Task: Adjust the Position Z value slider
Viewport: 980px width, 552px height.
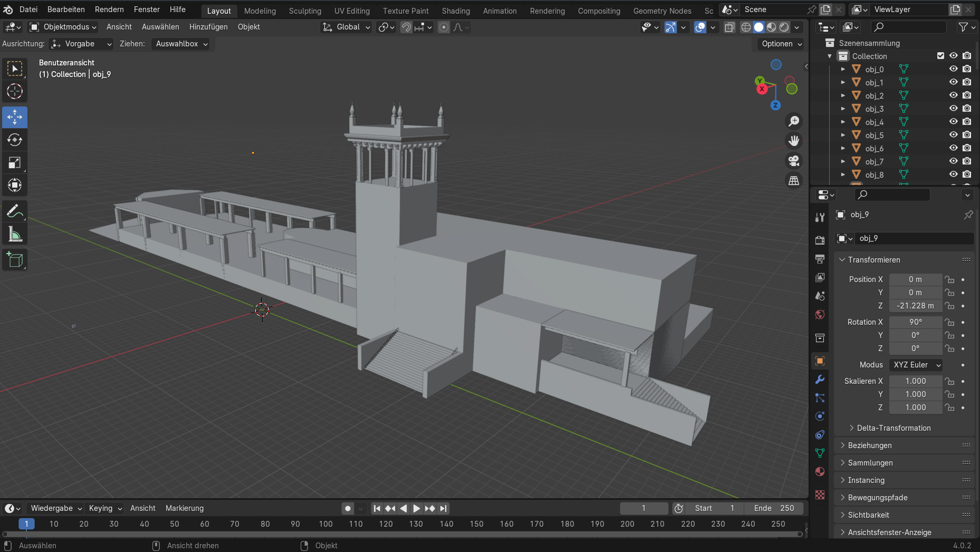Action: tap(916, 306)
